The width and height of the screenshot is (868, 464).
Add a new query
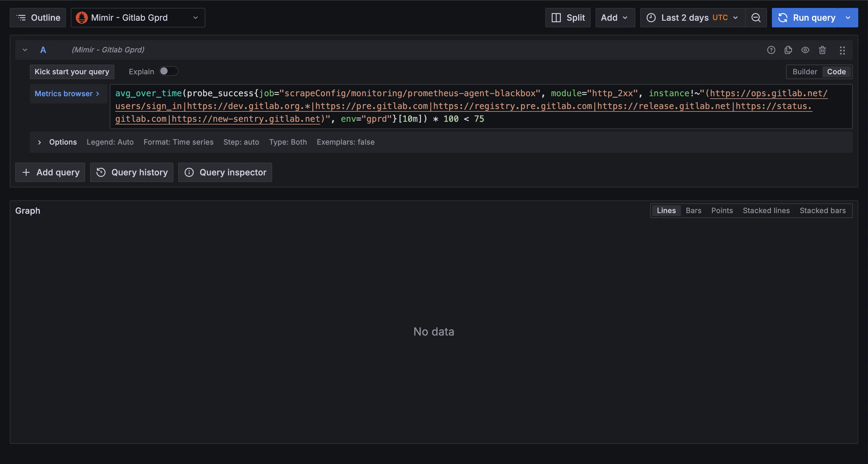[x=50, y=172]
